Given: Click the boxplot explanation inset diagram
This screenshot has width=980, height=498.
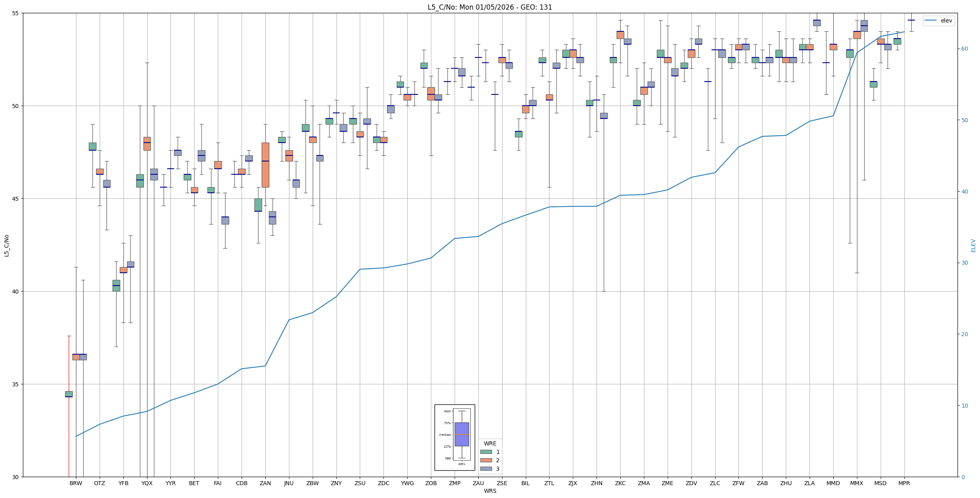Looking at the screenshot, I should click(455, 437).
